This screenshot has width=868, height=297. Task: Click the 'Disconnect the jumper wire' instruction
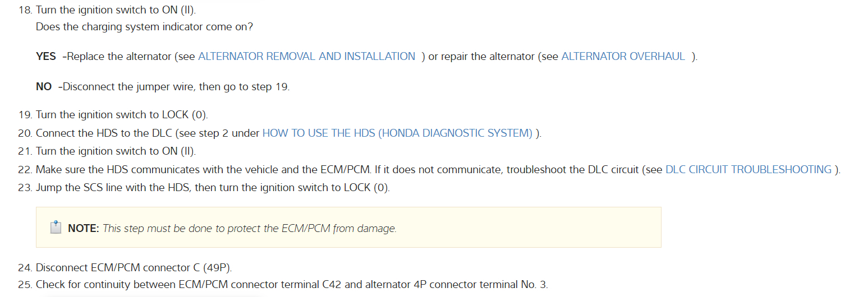177,87
